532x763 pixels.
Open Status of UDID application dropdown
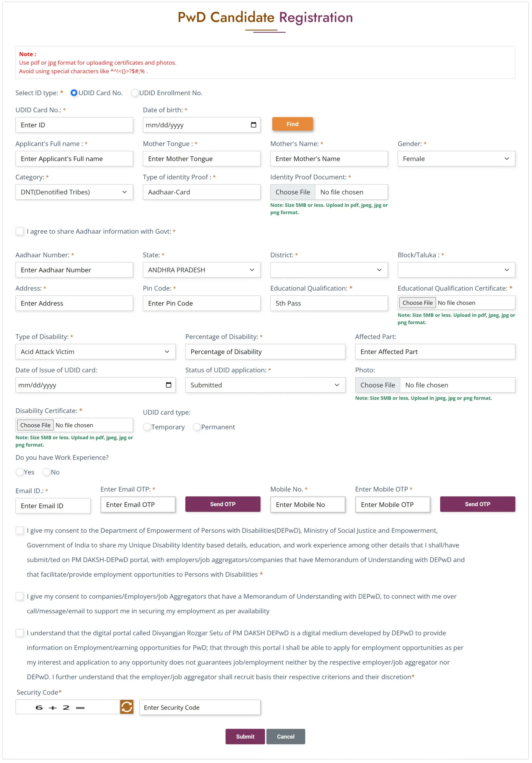265,385
